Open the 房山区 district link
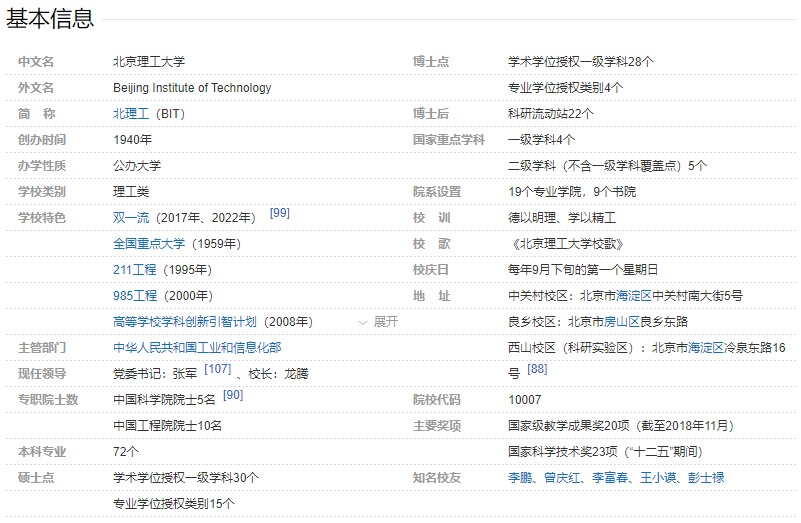Viewport: 801px width, 523px height. 622,322
